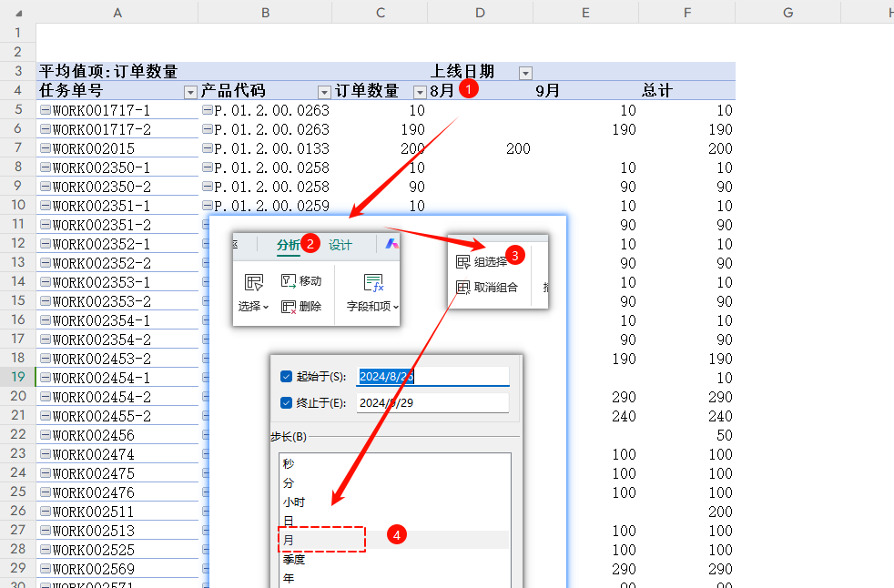Open the 订单数量 filter dropdown
894x588 pixels.
[x=420, y=93]
